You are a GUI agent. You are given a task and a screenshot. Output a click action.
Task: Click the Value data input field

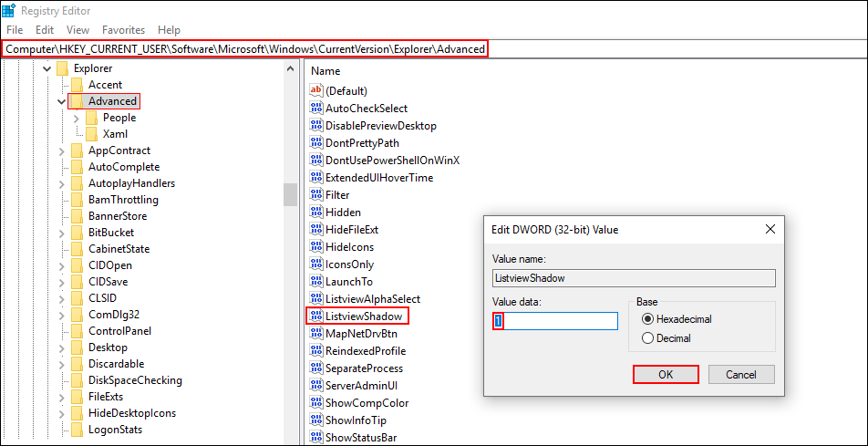pyautogui.click(x=554, y=321)
